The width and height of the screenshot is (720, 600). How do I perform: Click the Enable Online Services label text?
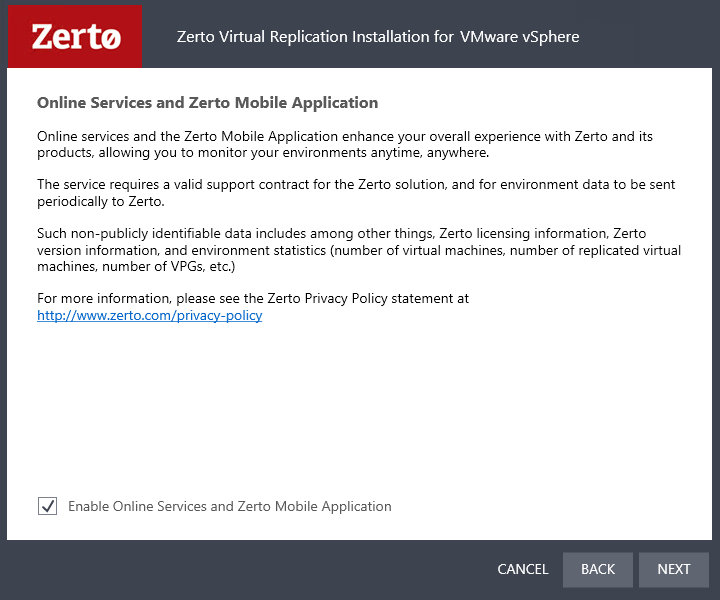230,506
